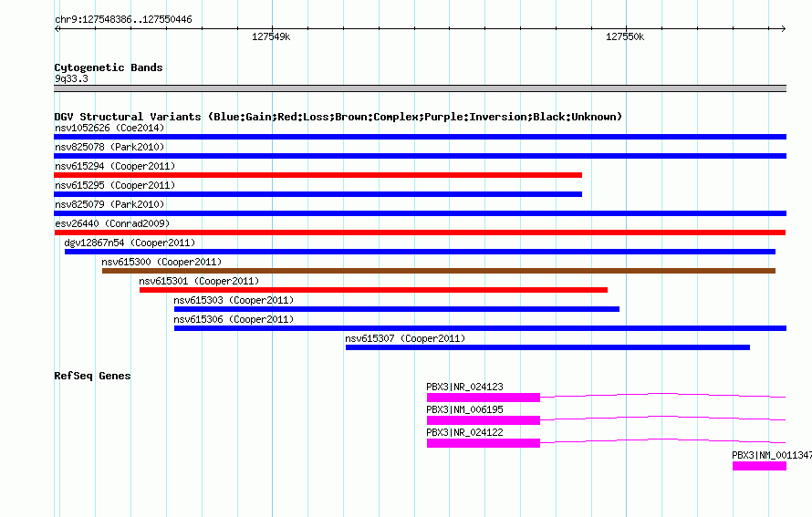Screen dimensions: 812x517
Task: Click the red loss bar for nsv615301
Action: coord(373,290)
